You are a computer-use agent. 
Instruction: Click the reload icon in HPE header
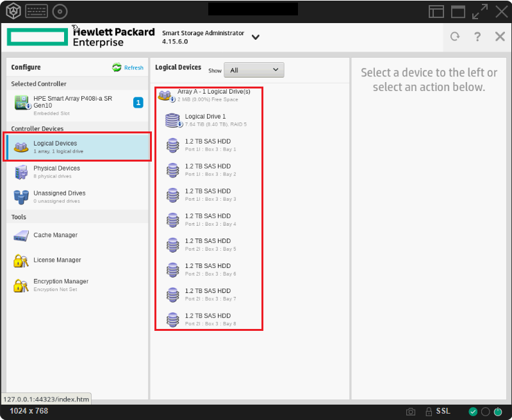coord(455,37)
